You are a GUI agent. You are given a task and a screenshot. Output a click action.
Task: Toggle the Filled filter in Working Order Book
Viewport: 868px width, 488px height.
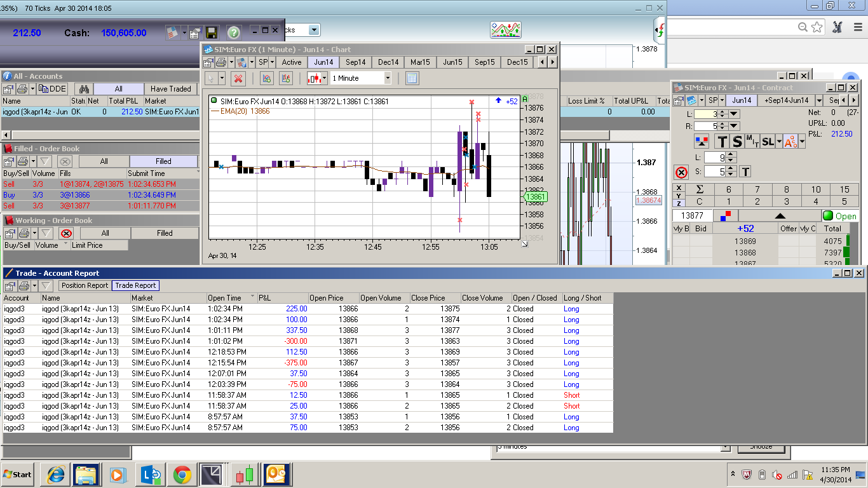(x=165, y=233)
